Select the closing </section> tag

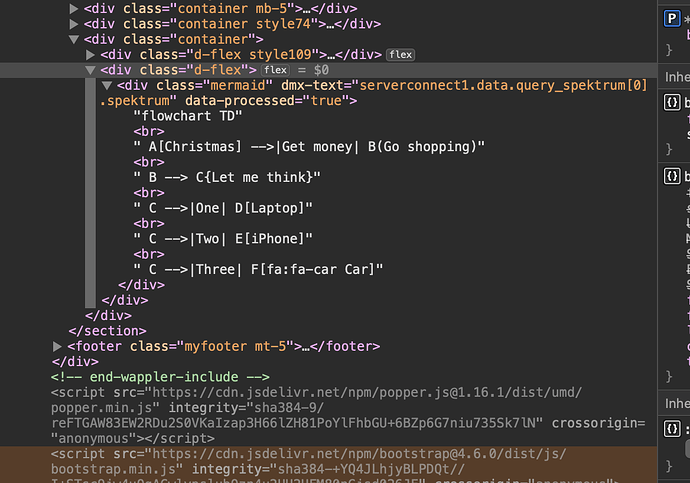(x=107, y=331)
